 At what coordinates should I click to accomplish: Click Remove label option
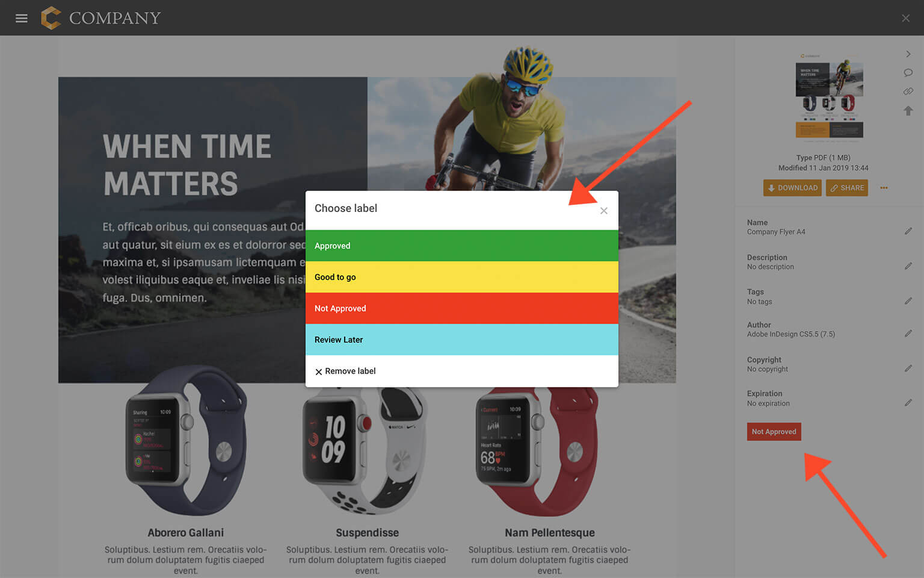462,371
